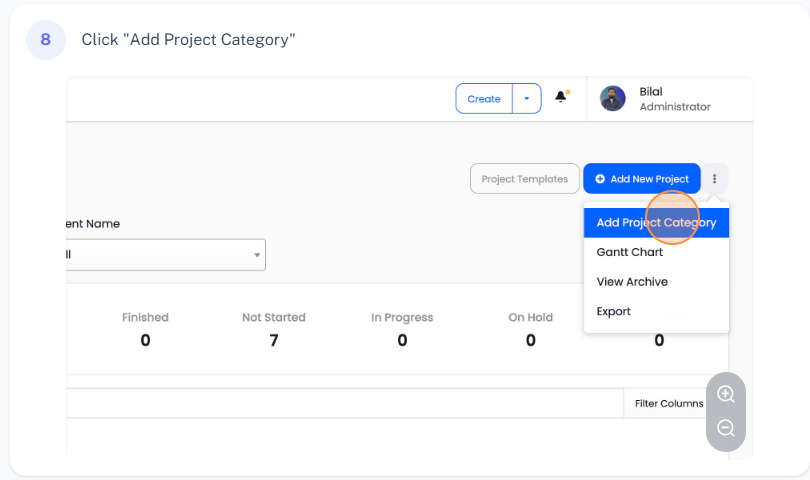The height and width of the screenshot is (480, 810).
Task: Click the In Progress status counter
Action: point(402,329)
